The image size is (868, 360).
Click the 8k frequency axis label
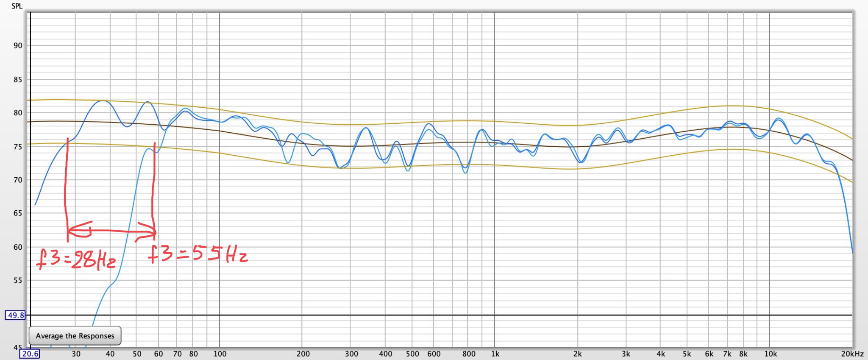pos(743,354)
